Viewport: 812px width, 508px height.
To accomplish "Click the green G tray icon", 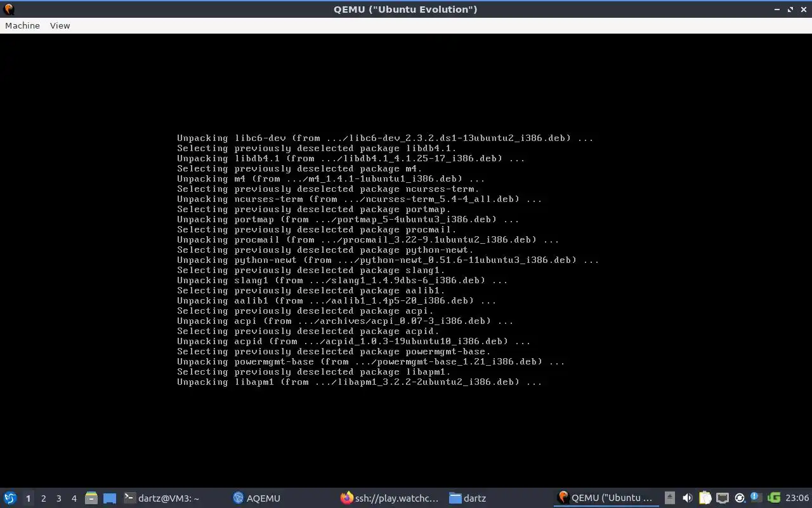I will (774, 498).
